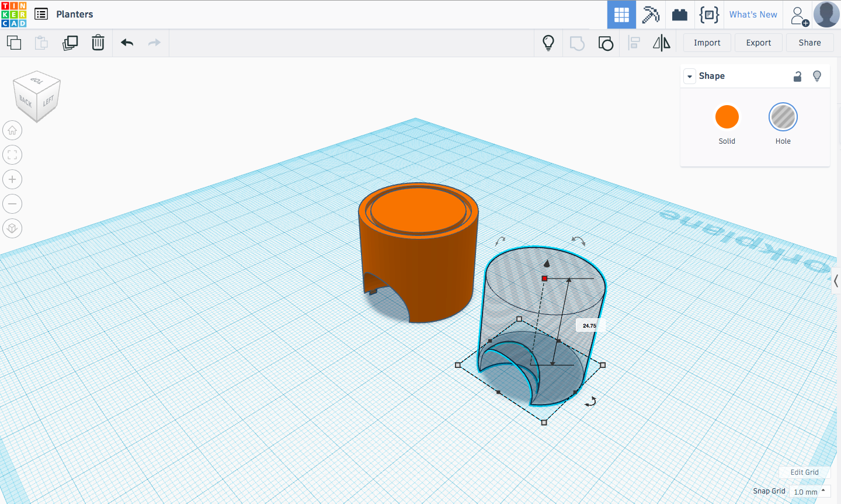
Task: Click the black cone height-lift handle
Action: [x=547, y=263]
